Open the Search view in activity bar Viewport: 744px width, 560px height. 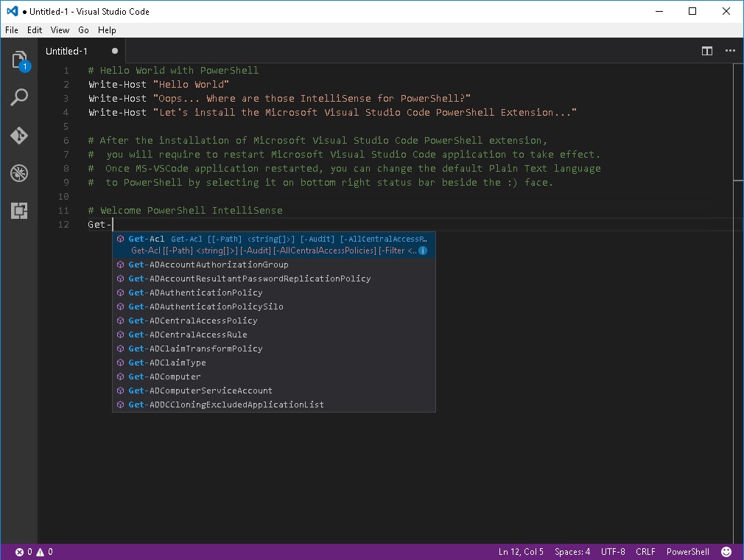click(19, 97)
